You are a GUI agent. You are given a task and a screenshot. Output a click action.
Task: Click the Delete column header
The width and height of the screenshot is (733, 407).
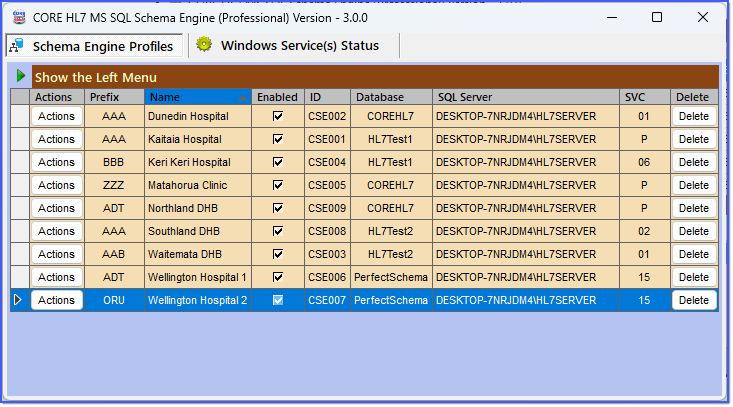(x=694, y=97)
